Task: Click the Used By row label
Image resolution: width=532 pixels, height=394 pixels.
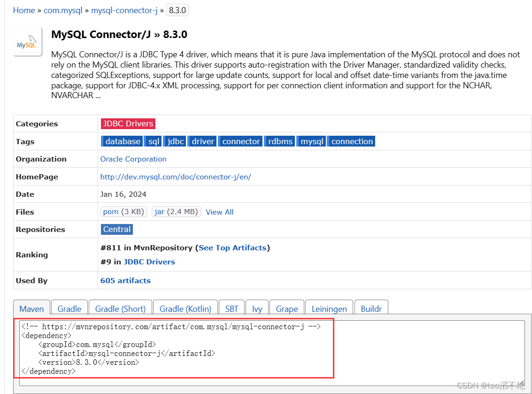Action: (31, 280)
